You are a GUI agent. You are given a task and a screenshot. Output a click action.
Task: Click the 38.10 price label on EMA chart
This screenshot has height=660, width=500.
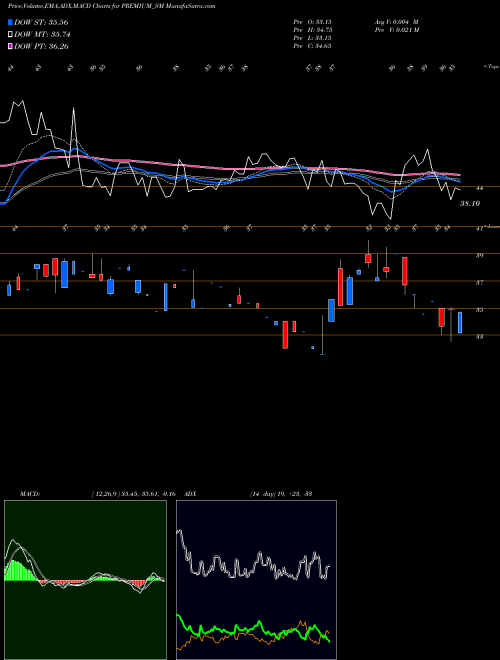[x=470, y=204]
